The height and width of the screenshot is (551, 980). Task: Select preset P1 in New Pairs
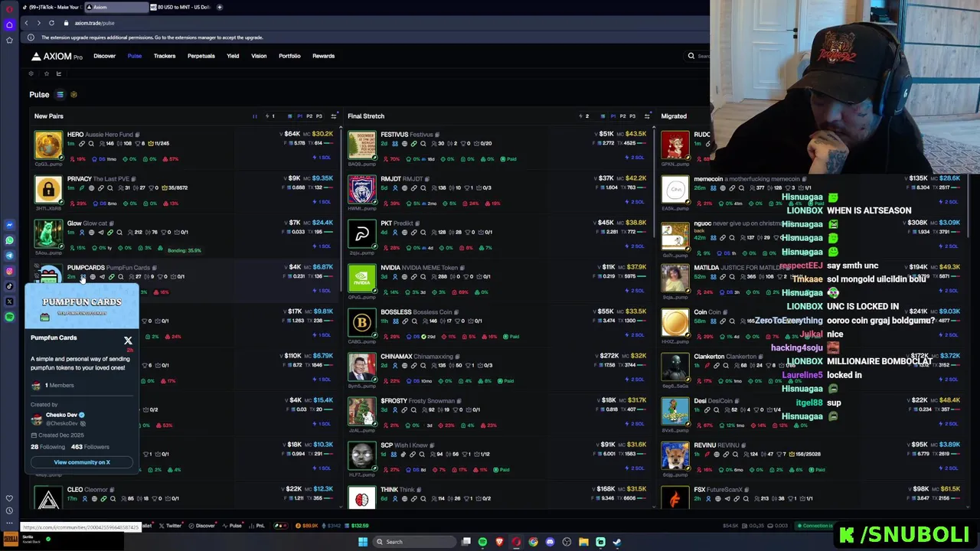pos(299,116)
